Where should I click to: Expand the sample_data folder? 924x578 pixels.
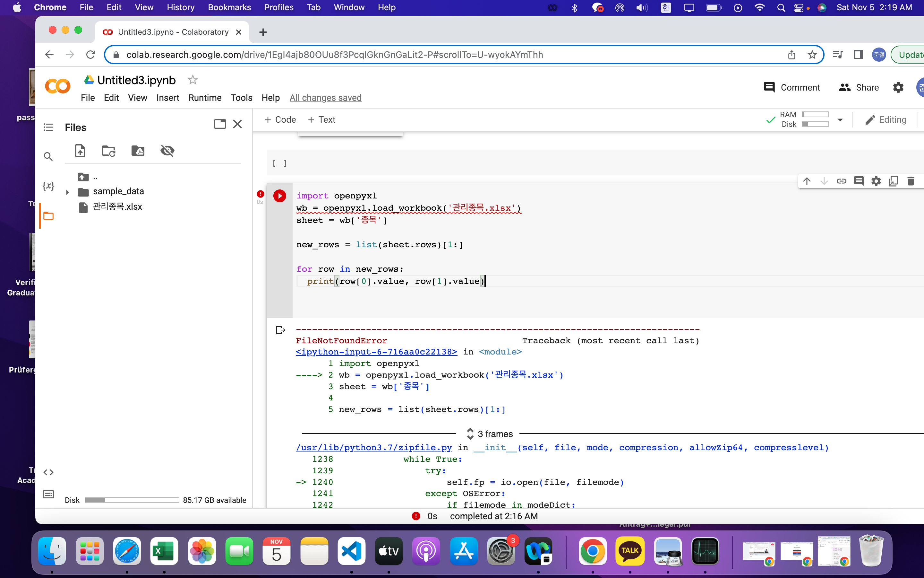coord(67,192)
